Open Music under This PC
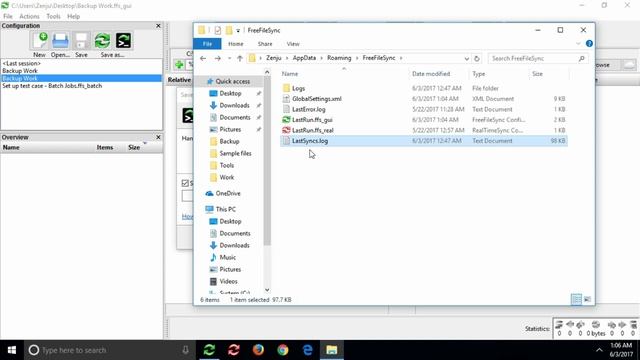This screenshot has width=640, height=360. 227,258
